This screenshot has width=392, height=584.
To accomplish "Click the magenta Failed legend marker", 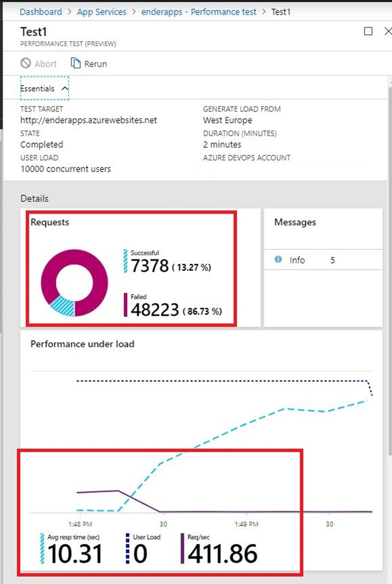I will 126,305.
